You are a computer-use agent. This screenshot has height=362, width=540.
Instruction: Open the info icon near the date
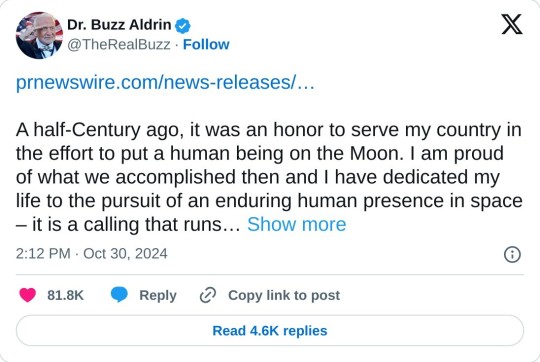tap(512, 255)
